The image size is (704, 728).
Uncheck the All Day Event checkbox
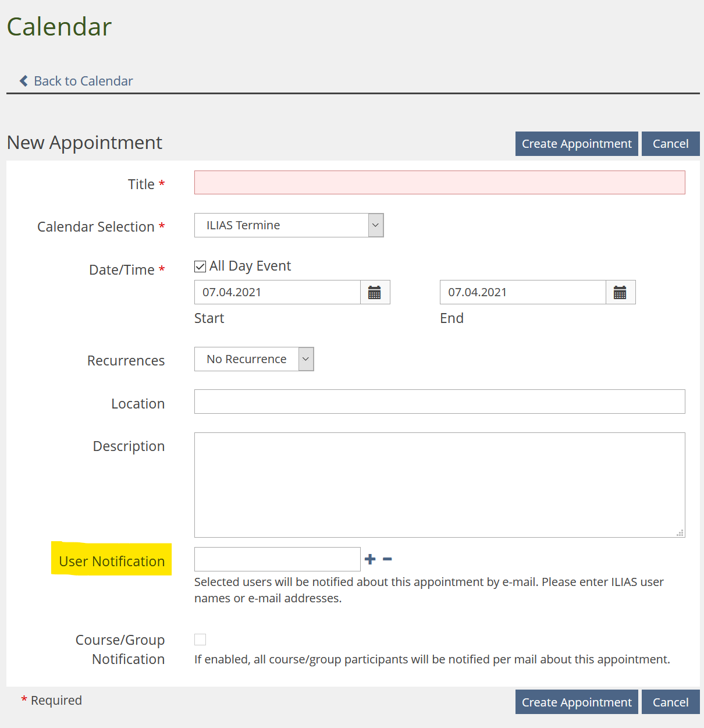coord(200,267)
